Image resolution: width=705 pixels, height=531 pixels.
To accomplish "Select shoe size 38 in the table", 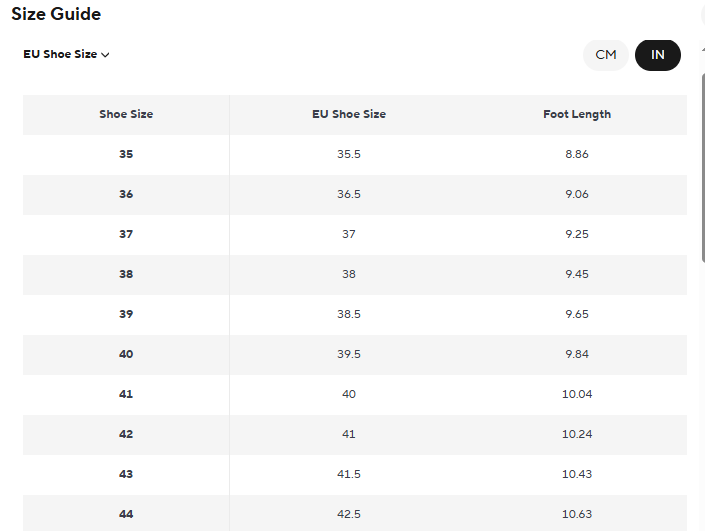I will (126, 274).
